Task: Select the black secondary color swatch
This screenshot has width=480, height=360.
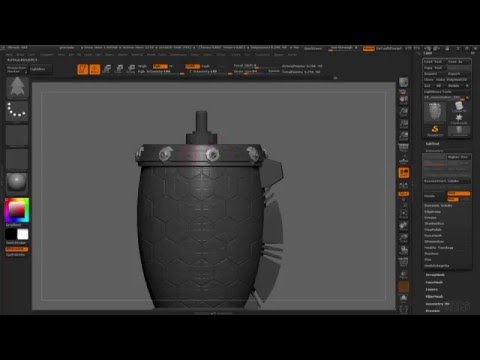Action: tap(11, 234)
